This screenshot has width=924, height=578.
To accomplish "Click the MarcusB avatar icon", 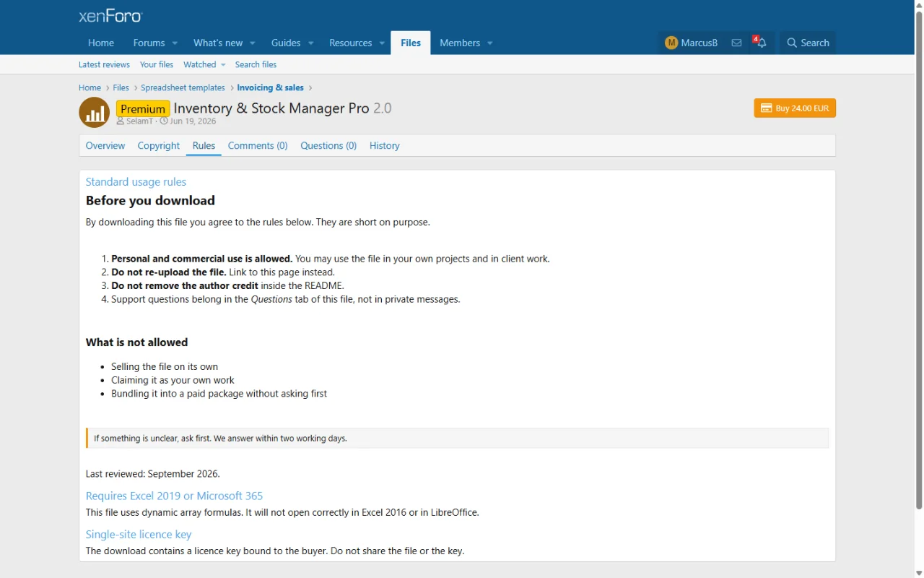I will pyautogui.click(x=671, y=43).
